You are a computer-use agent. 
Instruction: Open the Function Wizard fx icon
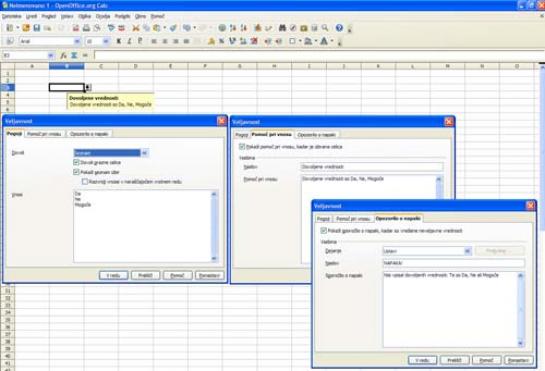pyautogui.click(x=63, y=55)
